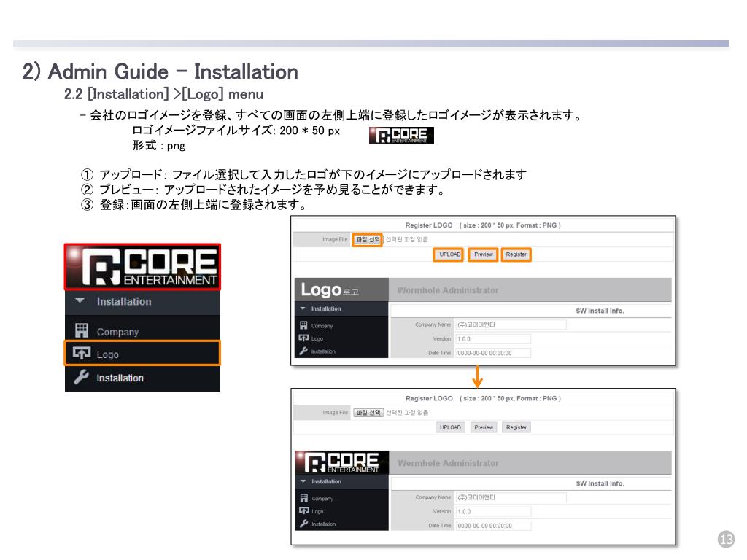The width and height of the screenshot is (747, 560).
Task: Click Date Time field in upper panel
Action: (x=492, y=354)
